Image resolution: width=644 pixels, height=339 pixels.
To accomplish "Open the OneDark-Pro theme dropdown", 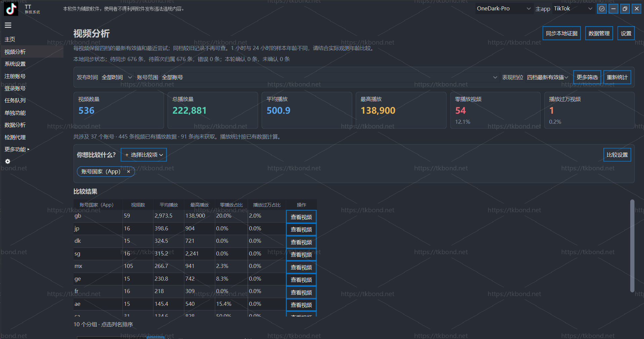I will pos(504,9).
